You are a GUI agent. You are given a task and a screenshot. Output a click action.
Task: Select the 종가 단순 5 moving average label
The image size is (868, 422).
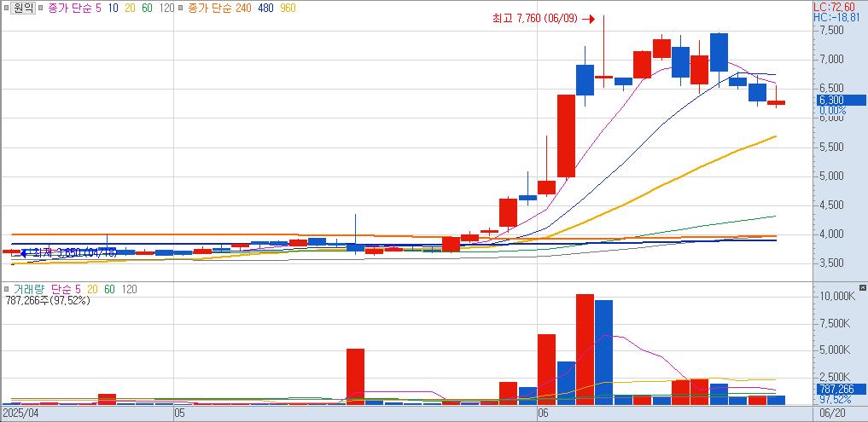coord(75,9)
